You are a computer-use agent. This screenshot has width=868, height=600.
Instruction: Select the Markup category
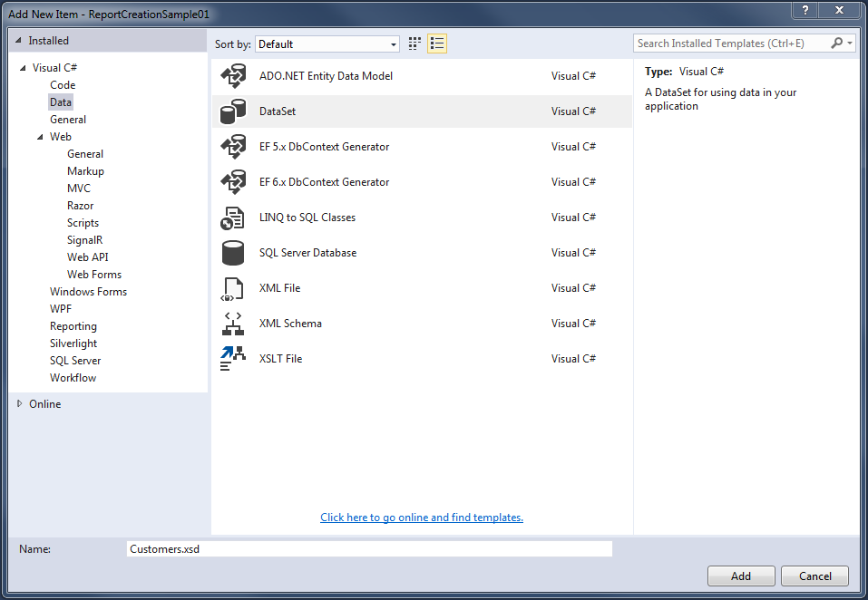point(86,171)
